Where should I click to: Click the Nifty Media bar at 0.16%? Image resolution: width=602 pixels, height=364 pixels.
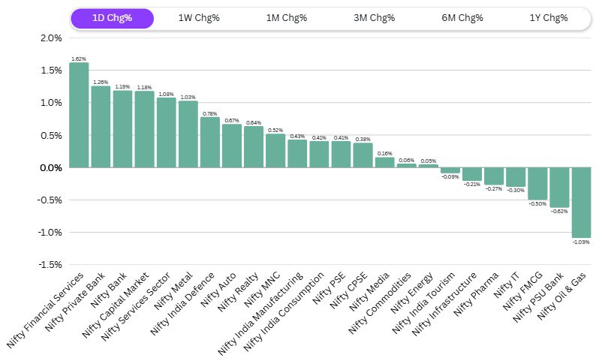click(385, 162)
